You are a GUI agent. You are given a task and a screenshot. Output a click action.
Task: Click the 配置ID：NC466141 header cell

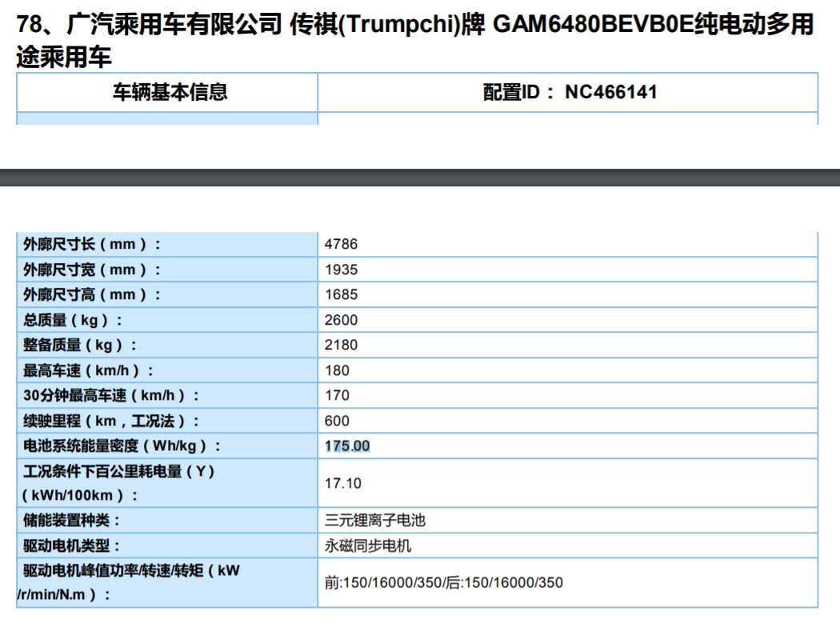coord(570,92)
